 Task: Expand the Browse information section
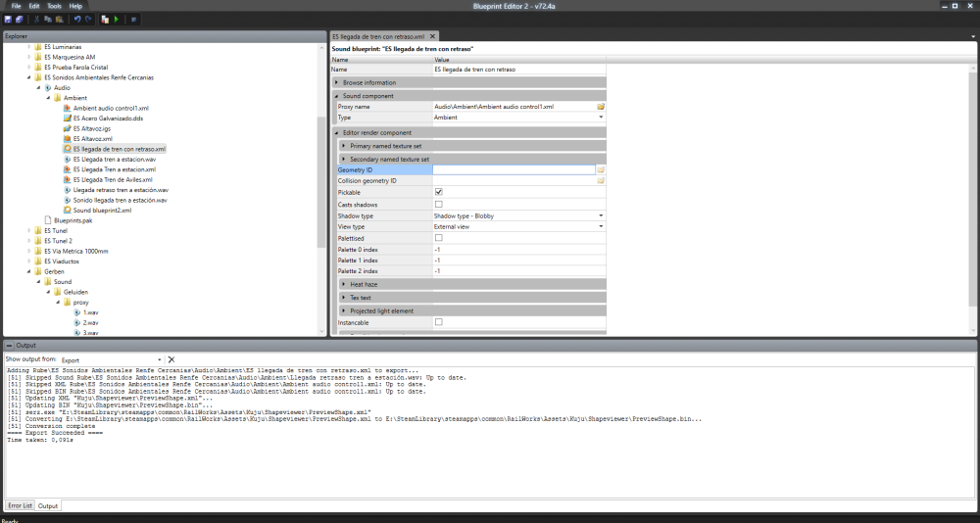[338, 82]
